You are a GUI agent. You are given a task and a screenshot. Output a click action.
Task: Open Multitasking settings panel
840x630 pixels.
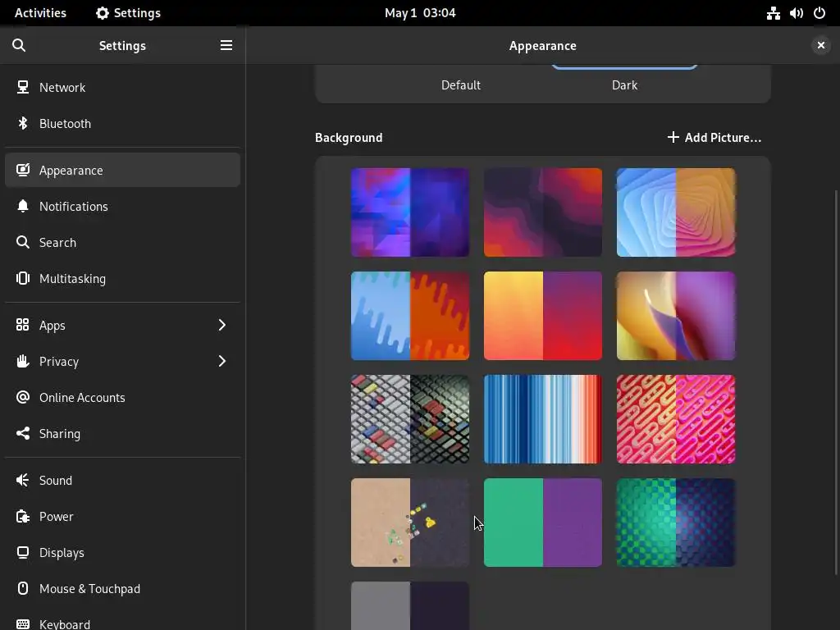point(122,279)
